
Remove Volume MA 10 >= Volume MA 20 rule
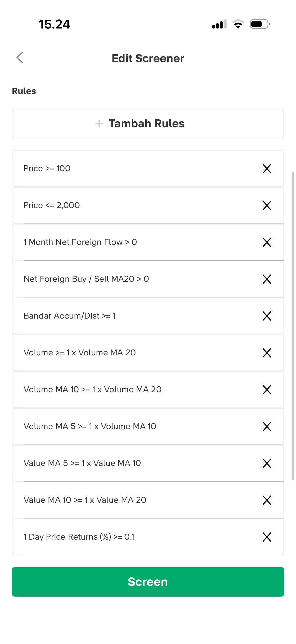(x=267, y=390)
